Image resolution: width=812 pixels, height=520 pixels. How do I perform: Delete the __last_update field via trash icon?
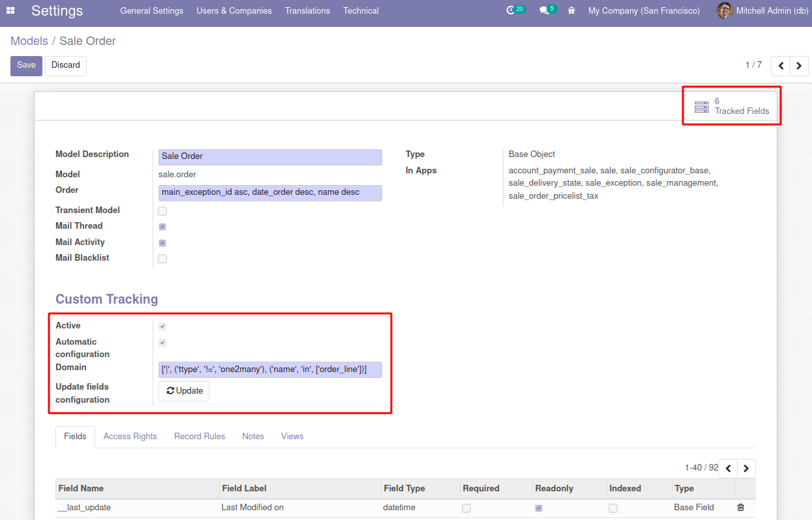coord(740,507)
